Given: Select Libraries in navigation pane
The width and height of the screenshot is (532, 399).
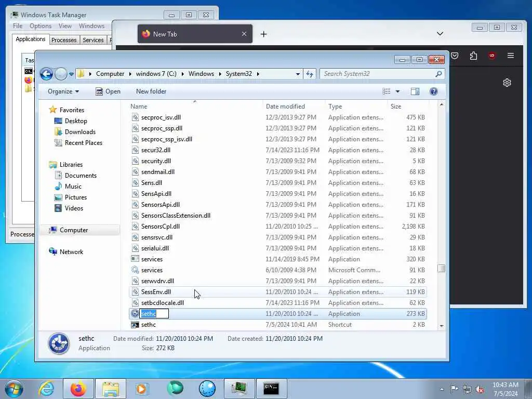Looking at the screenshot, I should pyautogui.click(x=71, y=165).
